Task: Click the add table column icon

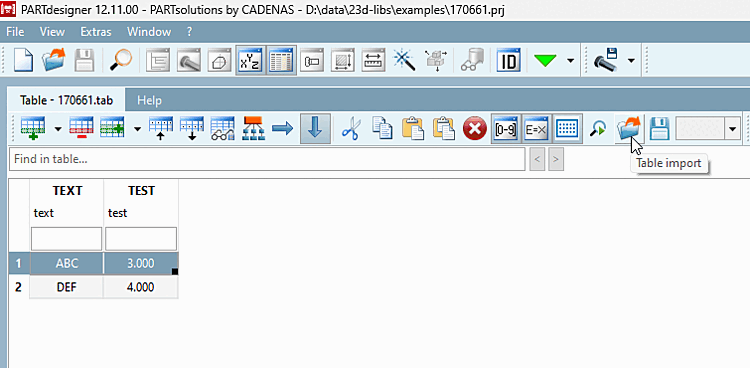Action: pyautogui.click(x=112, y=129)
